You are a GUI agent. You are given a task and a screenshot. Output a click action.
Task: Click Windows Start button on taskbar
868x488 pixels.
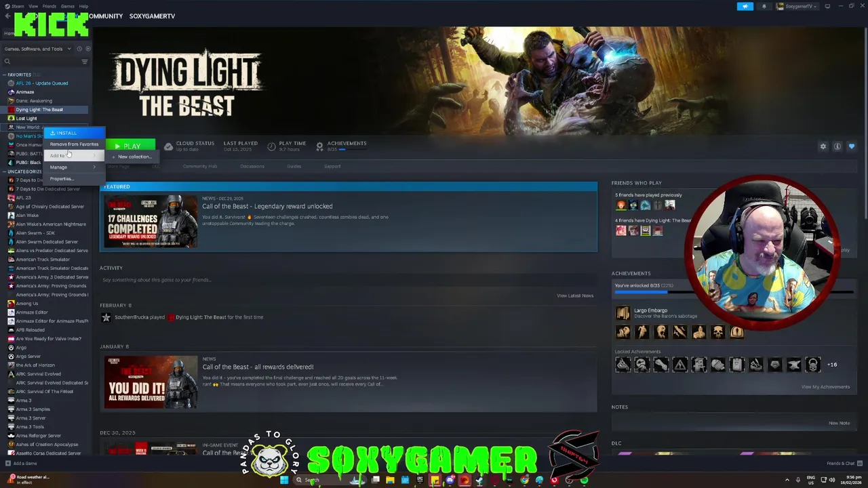284,480
